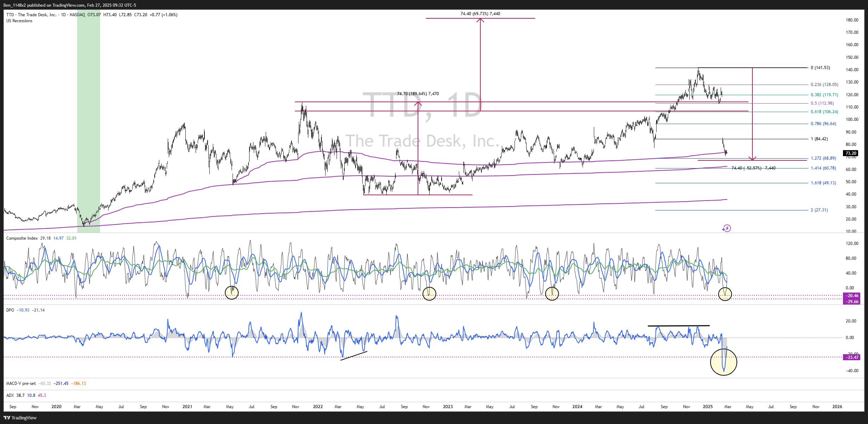The image size is (868, 424).
Task: Click the 2025 label on time axis
Action: (708, 407)
